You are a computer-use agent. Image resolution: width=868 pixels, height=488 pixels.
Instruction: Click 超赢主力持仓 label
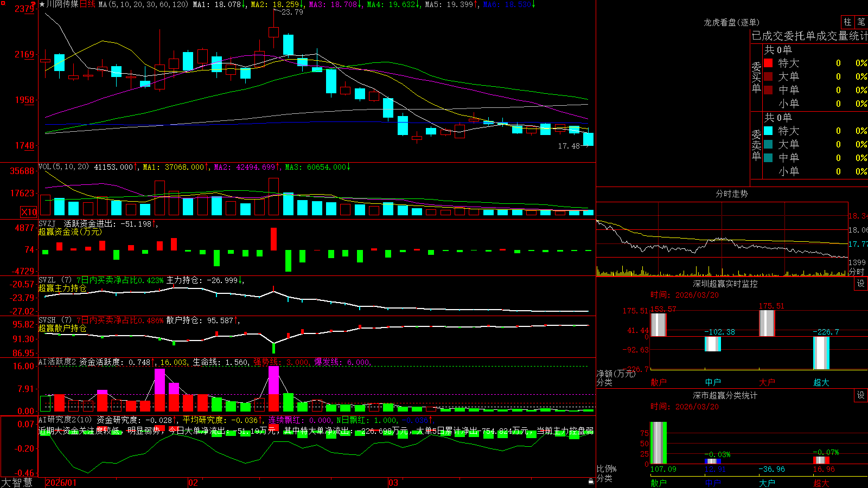[62, 288]
